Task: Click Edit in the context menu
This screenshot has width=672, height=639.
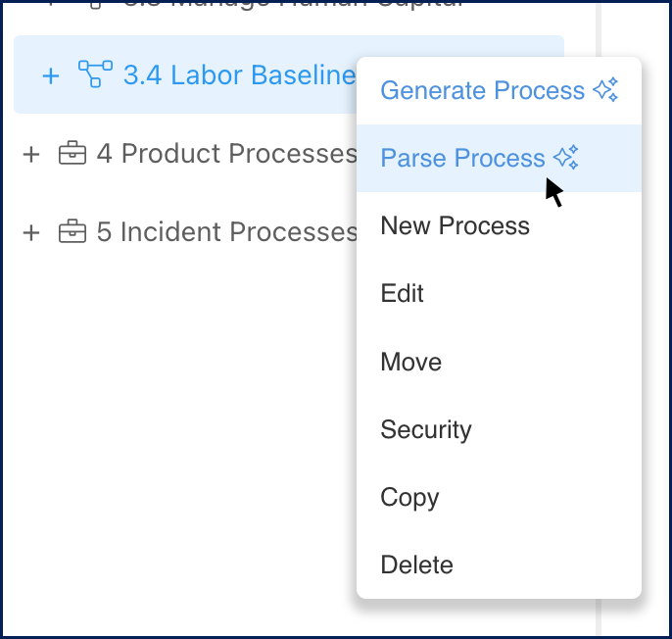Action: tap(402, 294)
